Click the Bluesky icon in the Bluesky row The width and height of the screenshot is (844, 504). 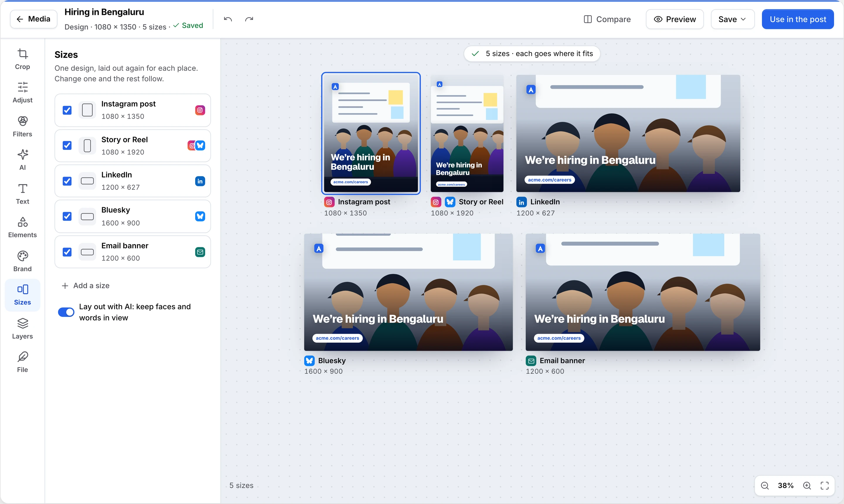click(200, 216)
